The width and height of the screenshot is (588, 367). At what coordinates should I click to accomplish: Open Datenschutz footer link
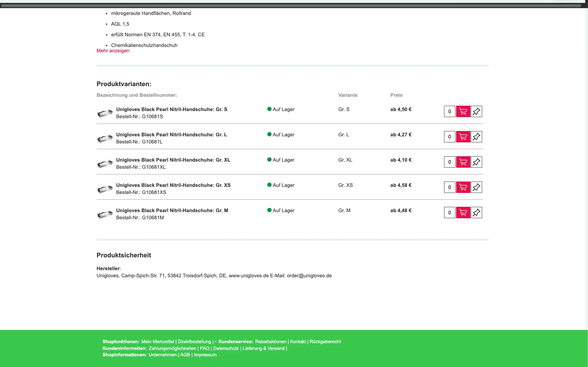[x=226, y=348]
